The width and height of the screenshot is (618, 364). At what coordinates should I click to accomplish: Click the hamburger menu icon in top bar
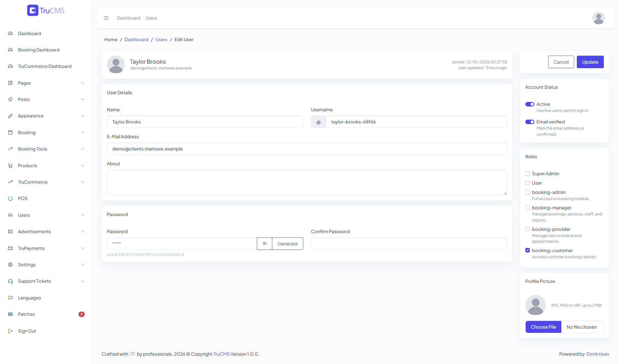click(x=106, y=18)
